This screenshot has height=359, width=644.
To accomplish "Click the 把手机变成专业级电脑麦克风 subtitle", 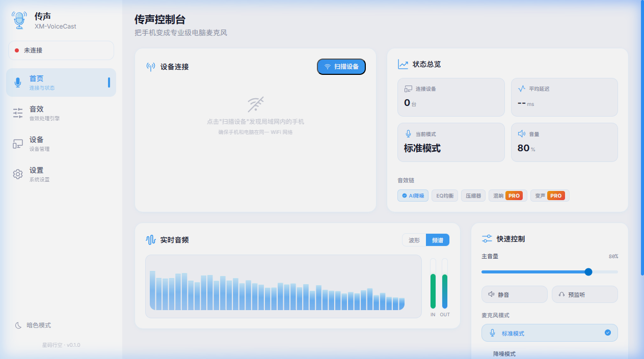I will pos(181,33).
